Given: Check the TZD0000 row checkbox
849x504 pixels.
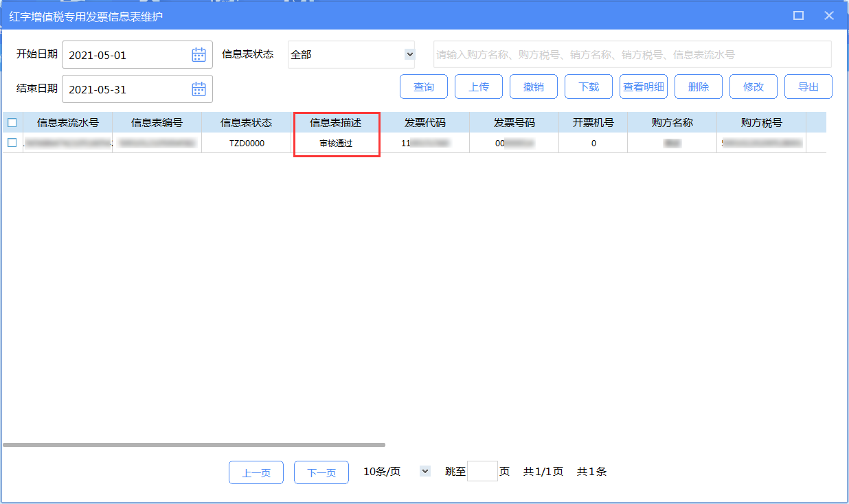Looking at the screenshot, I should (x=12, y=143).
